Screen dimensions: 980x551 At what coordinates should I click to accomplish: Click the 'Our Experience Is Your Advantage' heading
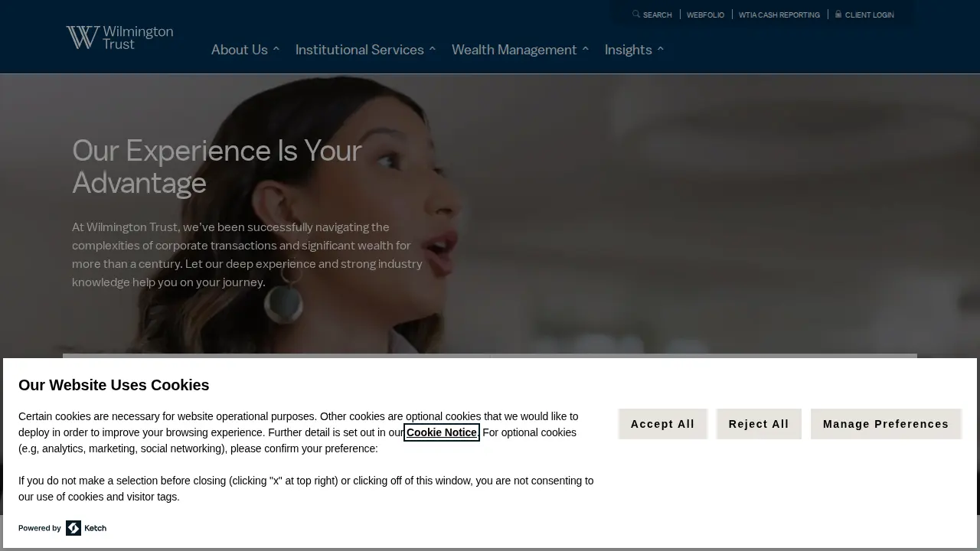coord(217,167)
